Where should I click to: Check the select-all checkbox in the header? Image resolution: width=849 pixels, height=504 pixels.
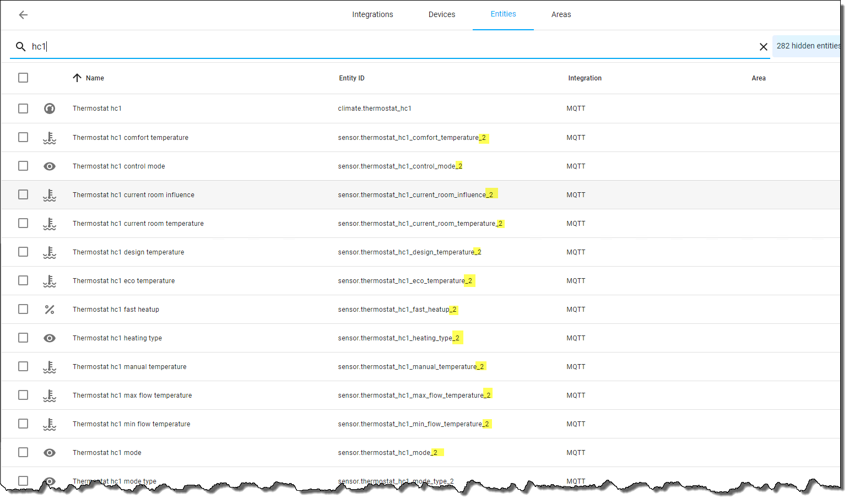coord(23,78)
